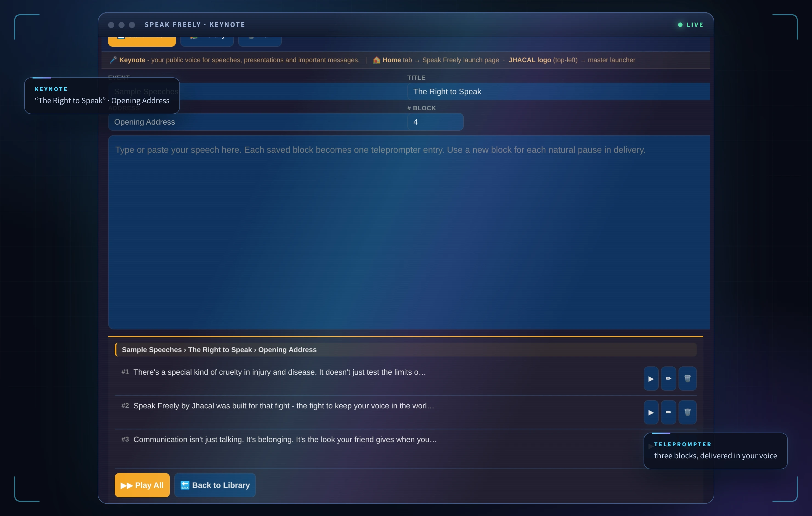Click the JHACAL logo hint text
Viewport: 812px width, 516px height.
(x=530, y=60)
